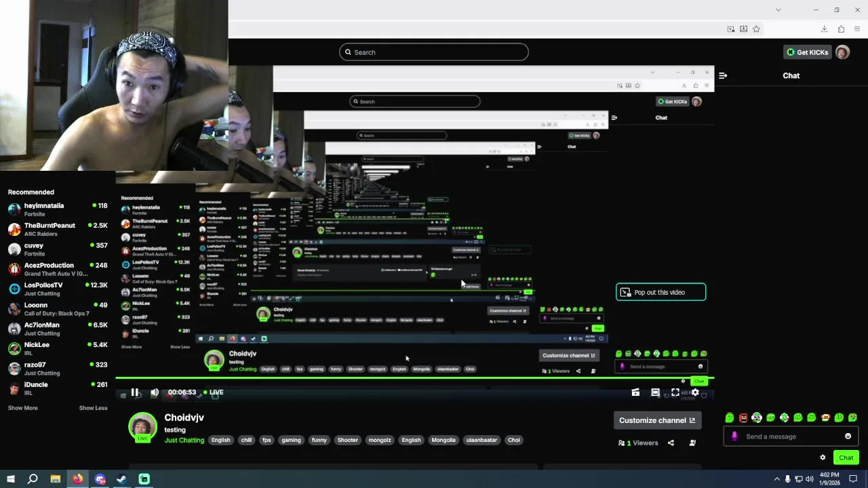Open iDuncle recommended channel
This screenshot has height=488, width=868.
58,388
